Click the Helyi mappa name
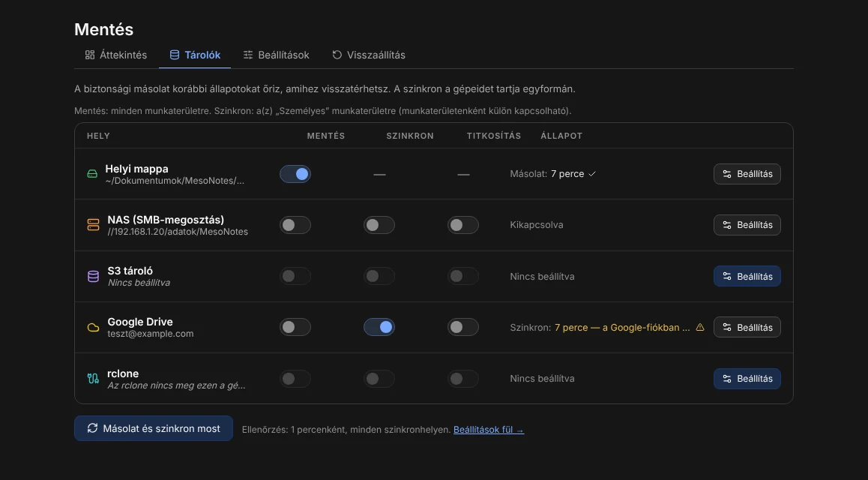868x480 pixels. pos(136,169)
